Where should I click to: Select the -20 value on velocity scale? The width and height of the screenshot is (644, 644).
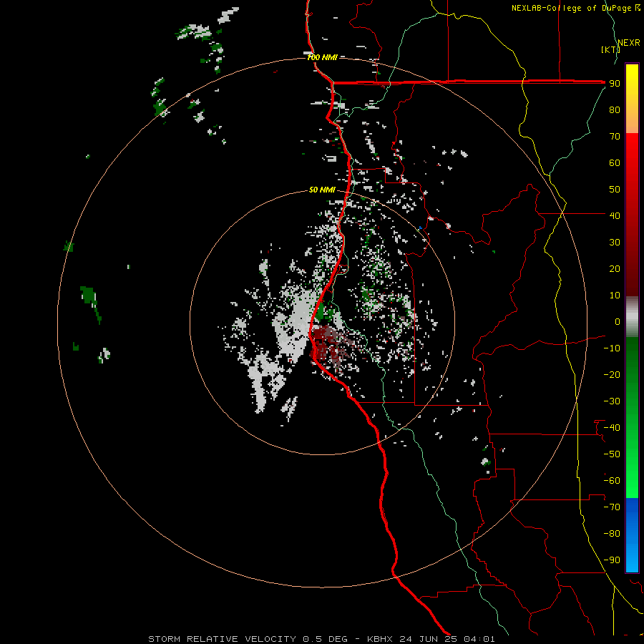pyautogui.click(x=612, y=374)
